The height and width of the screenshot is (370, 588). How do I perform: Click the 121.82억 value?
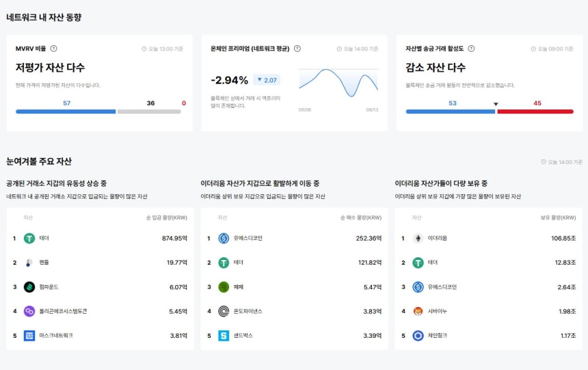[x=370, y=263]
